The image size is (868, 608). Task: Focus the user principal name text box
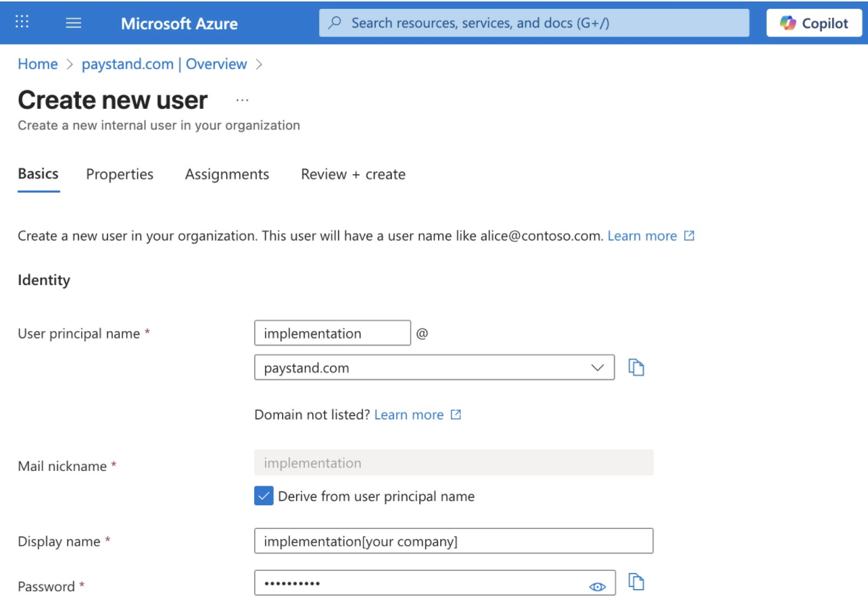(x=333, y=333)
